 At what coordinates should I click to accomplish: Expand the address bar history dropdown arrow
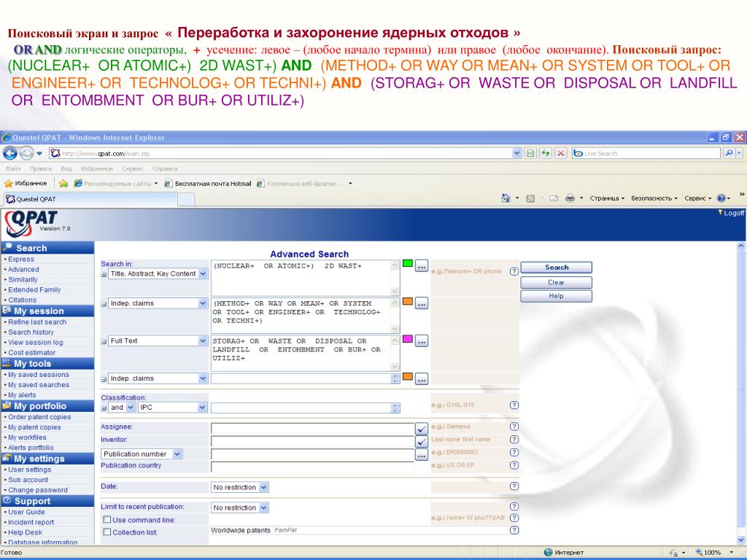(517, 153)
